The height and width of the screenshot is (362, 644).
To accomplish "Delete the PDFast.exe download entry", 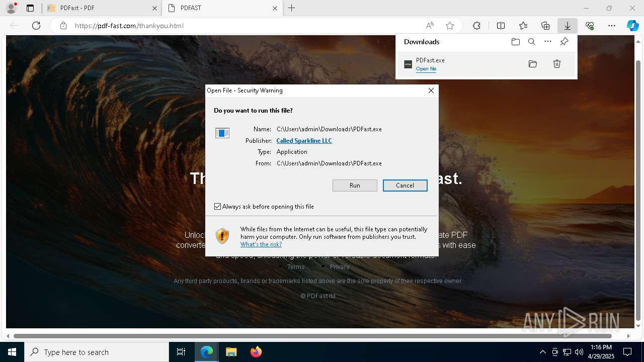I will [557, 64].
